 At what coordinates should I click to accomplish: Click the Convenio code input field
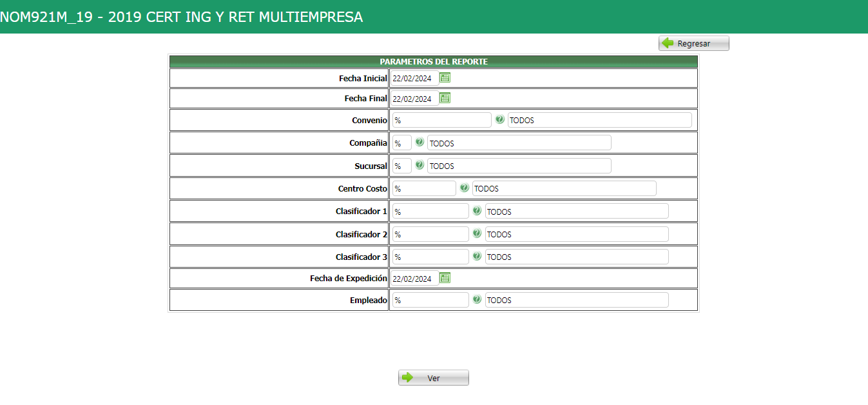coord(441,120)
